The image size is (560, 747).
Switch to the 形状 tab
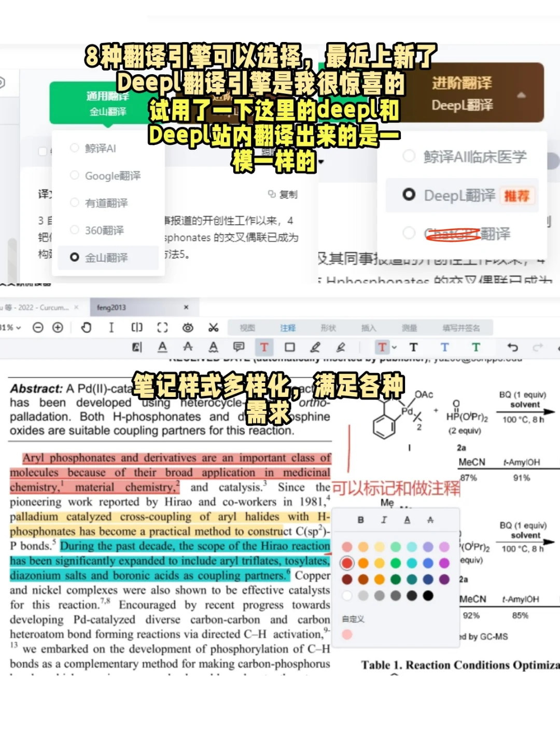point(328,327)
